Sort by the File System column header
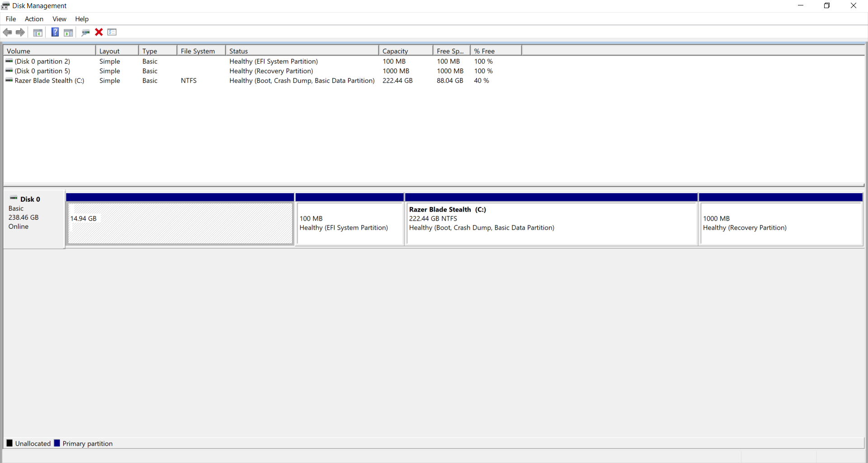The image size is (868, 463). click(201, 51)
